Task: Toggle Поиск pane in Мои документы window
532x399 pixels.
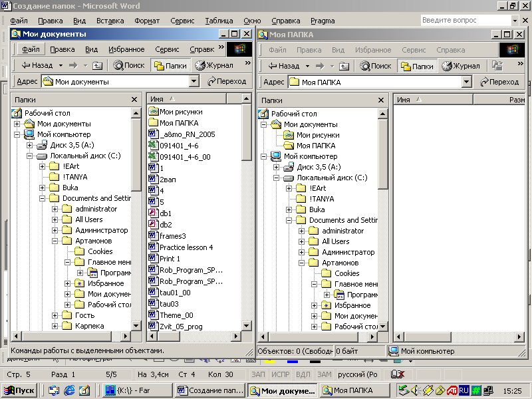Action: pos(129,65)
